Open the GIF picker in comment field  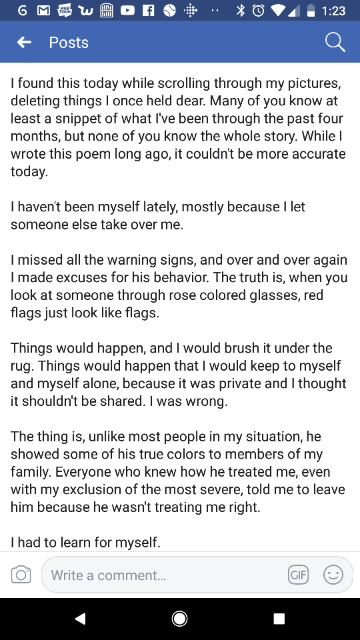pyautogui.click(x=298, y=575)
